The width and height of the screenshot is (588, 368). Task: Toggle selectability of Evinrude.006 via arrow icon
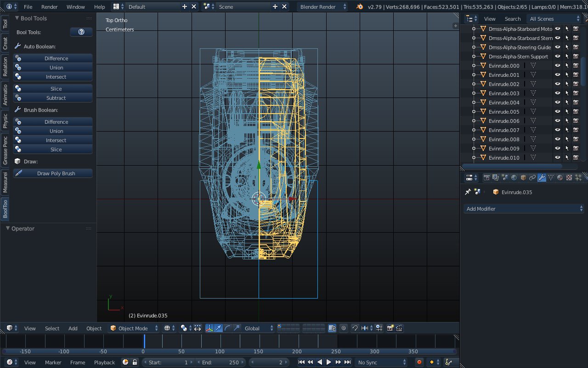567,121
